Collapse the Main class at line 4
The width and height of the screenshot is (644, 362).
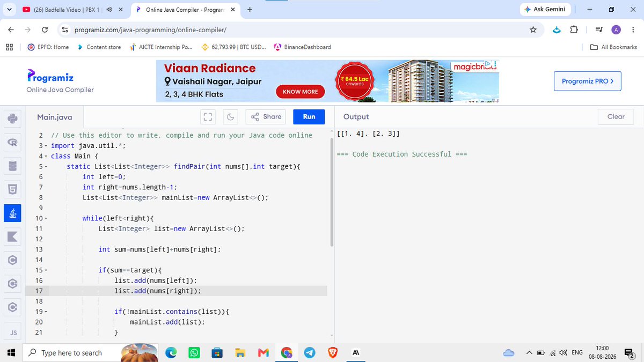coord(46,156)
